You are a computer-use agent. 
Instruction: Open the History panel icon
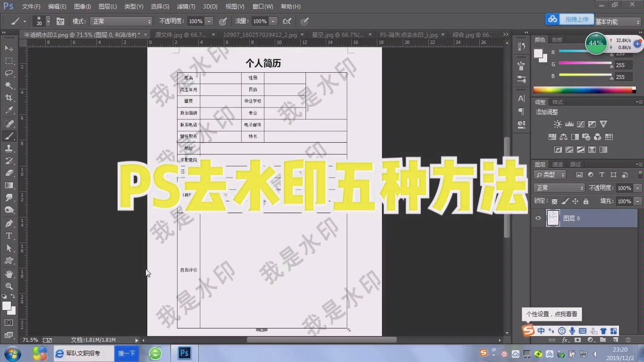[521, 46]
